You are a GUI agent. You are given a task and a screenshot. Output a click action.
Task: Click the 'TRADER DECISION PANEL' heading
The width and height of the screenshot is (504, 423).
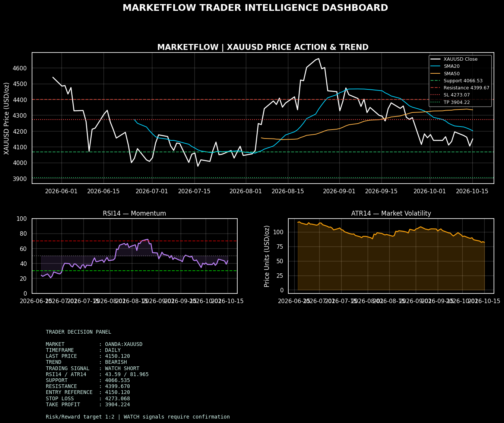tap(79, 332)
